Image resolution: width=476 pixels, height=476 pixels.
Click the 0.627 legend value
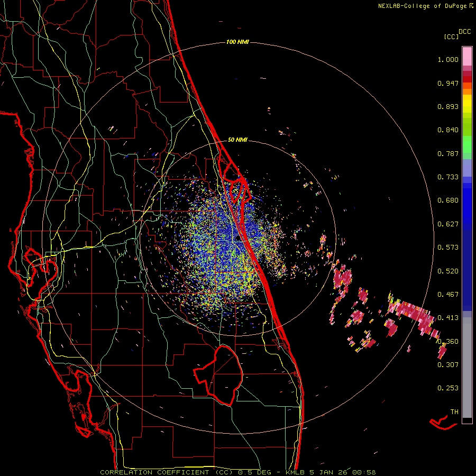[x=448, y=224]
